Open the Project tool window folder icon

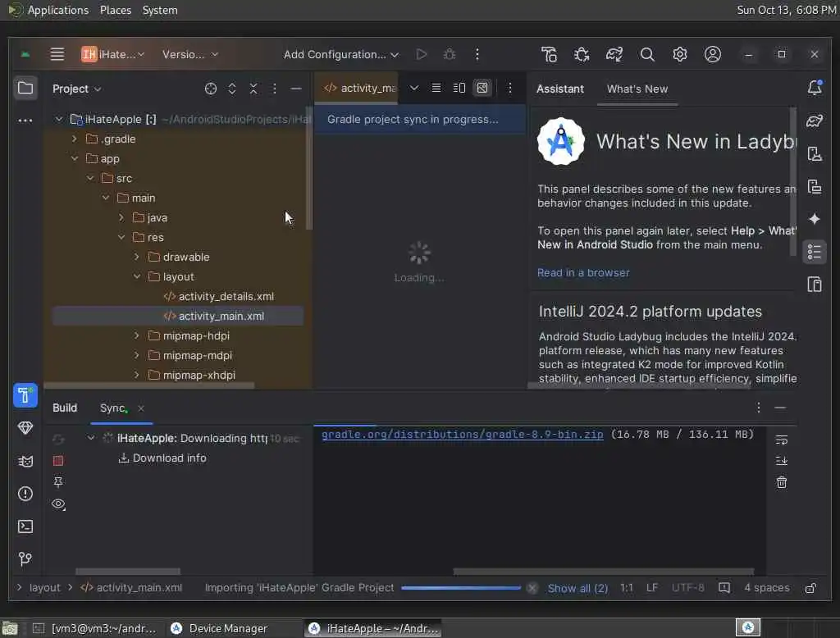coord(25,88)
